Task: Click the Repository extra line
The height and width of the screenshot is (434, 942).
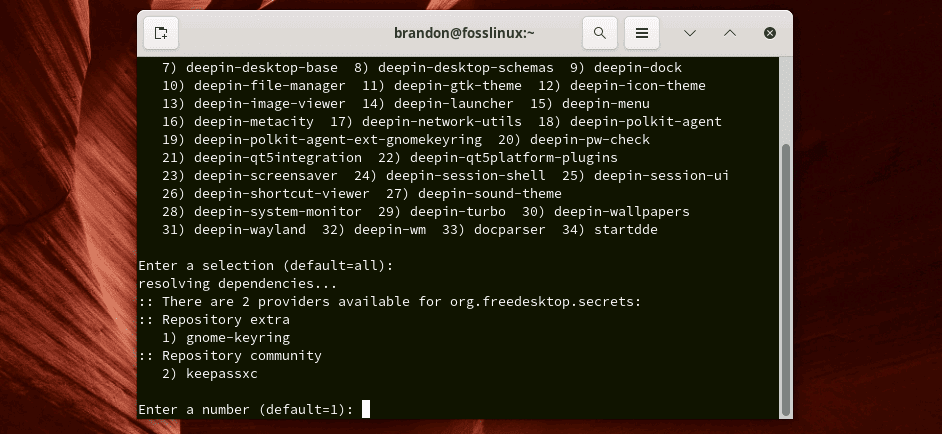Action: pyautogui.click(x=214, y=320)
